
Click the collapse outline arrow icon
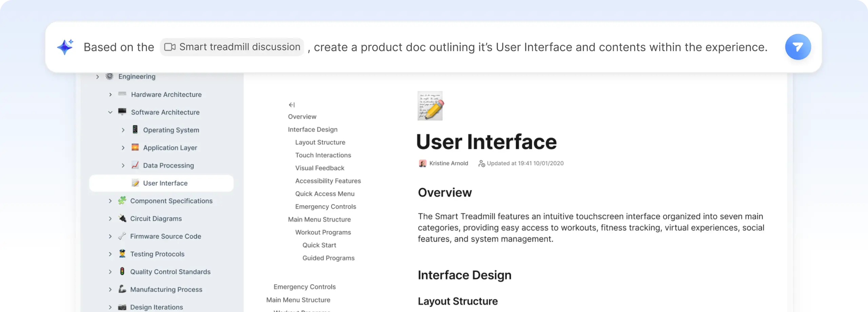(x=292, y=105)
